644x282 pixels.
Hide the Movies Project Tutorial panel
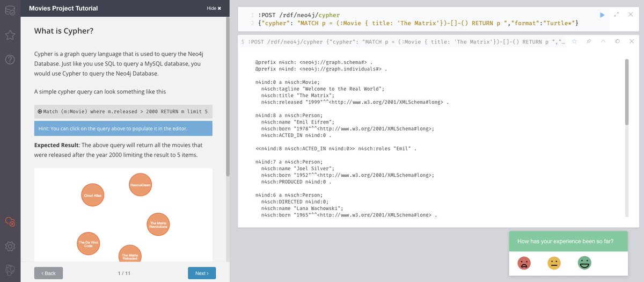(214, 9)
